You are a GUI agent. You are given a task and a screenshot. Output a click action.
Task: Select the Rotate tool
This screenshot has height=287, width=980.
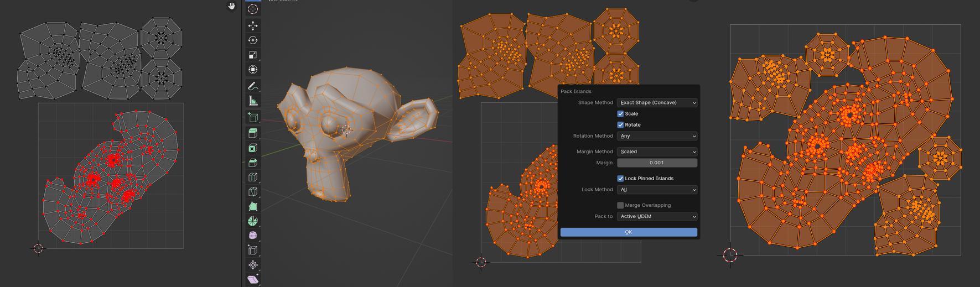tap(253, 40)
